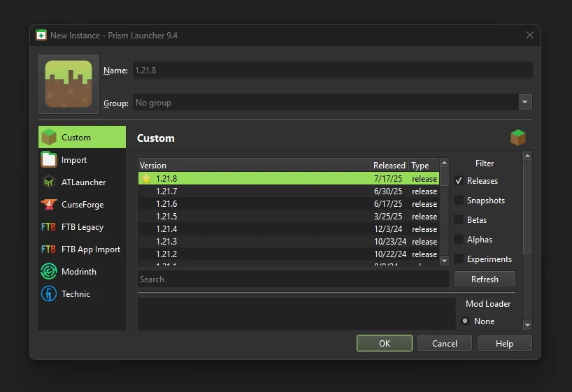The width and height of the screenshot is (572, 392).
Task: Select version 1.21.2 row
Action: tap(289, 254)
